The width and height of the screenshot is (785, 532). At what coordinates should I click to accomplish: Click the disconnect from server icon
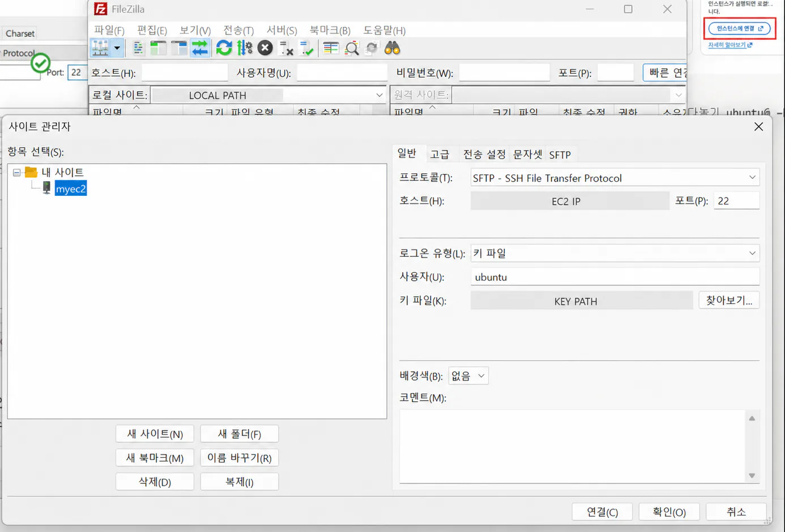click(286, 48)
